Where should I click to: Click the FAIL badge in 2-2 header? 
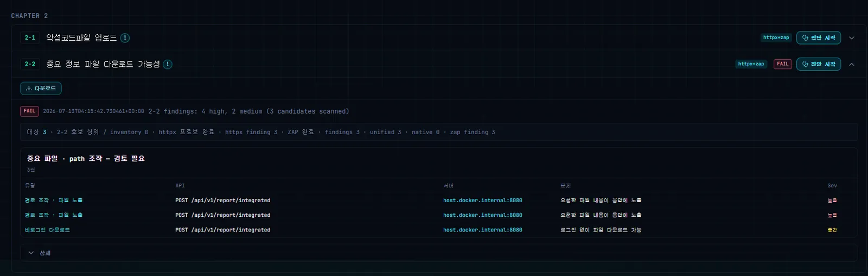click(x=782, y=64)
